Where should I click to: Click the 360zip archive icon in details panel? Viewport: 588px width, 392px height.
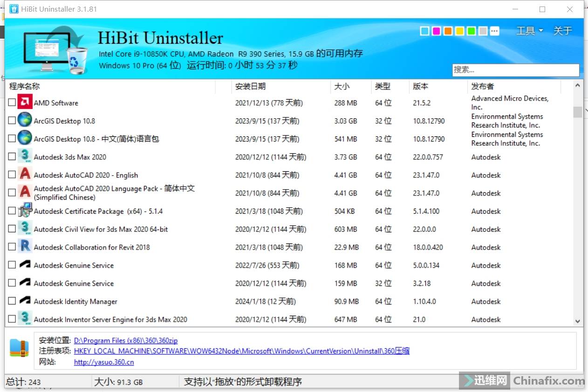coord(19,348)
